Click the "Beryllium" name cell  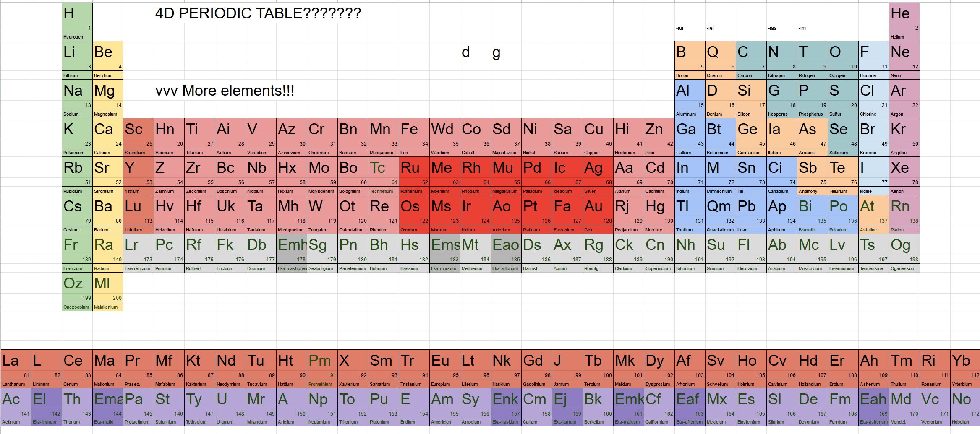108,75
